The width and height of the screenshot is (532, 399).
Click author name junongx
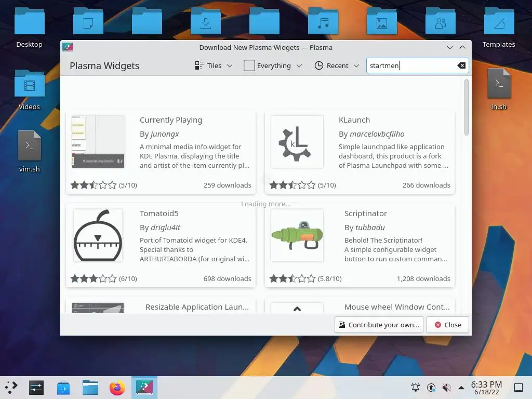[x=165, y=134]
